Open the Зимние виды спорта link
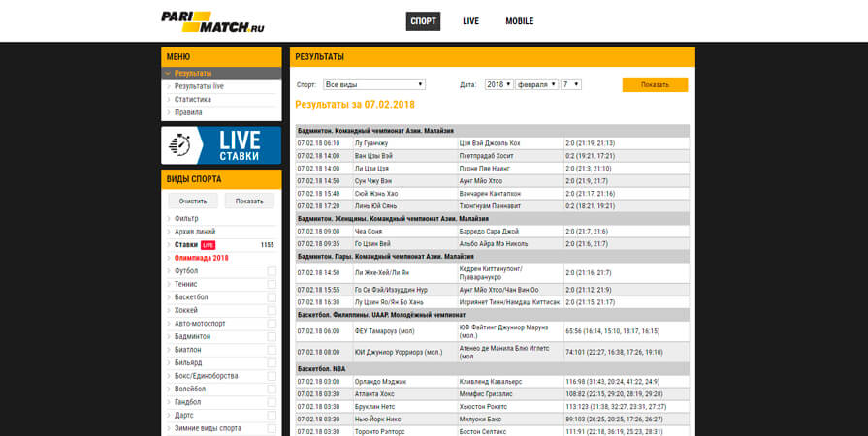868x436 pixels. 208,428
